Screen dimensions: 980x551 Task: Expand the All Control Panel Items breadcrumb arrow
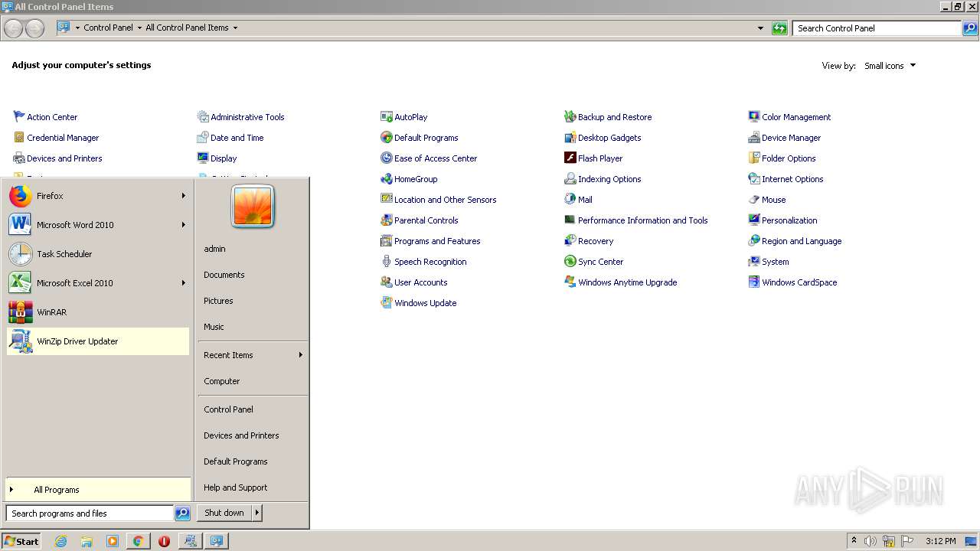(x=235, y=28)
